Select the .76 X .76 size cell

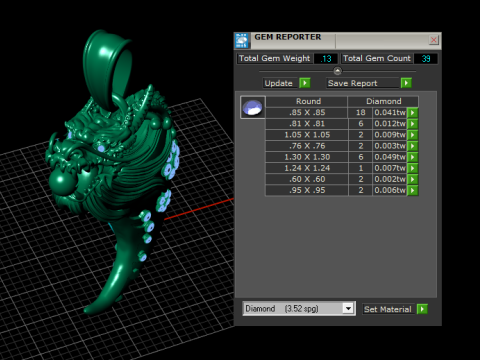[307, 146]
